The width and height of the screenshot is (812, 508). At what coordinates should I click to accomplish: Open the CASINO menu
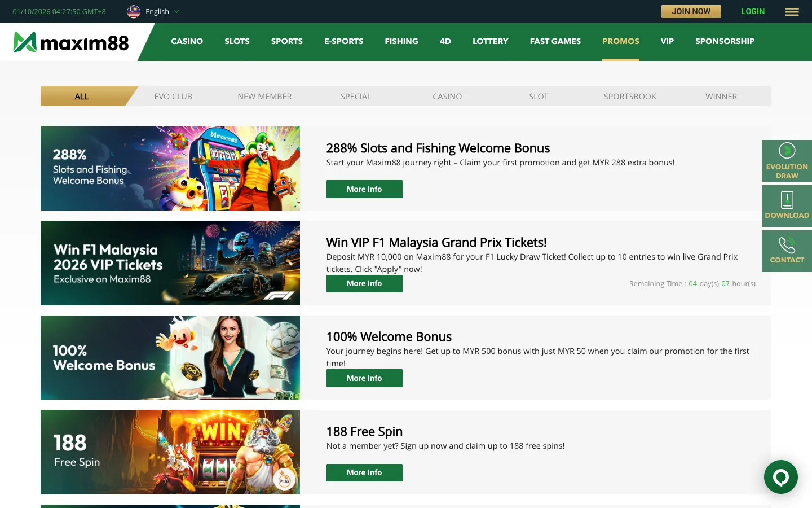click(187, 41)
